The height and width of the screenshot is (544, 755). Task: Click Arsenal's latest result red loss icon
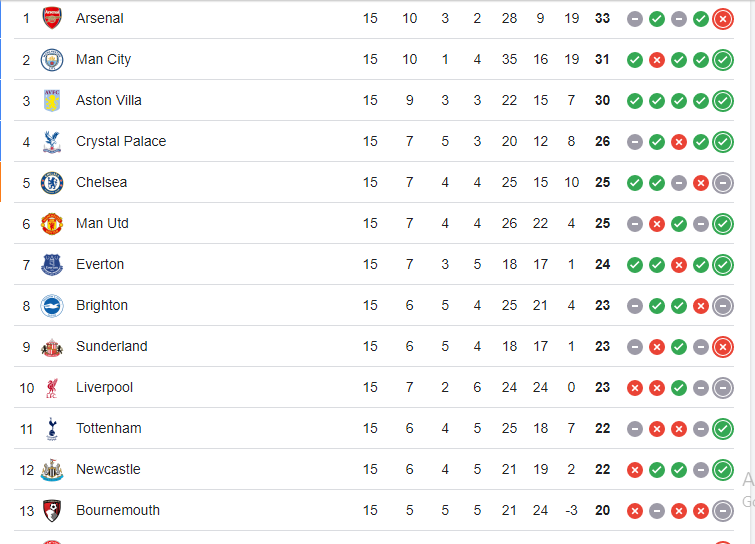(723, 18)
